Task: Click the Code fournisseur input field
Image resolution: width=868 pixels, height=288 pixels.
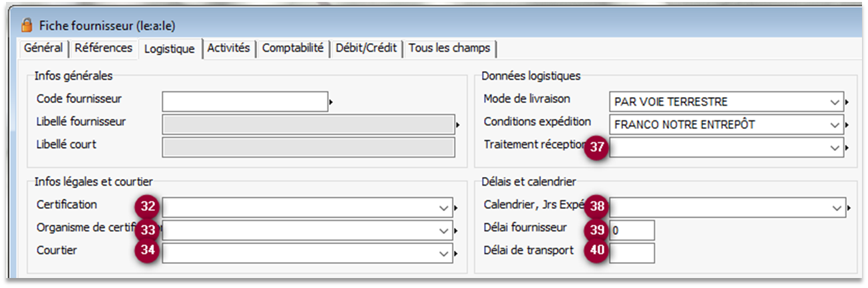Action: 244,102
